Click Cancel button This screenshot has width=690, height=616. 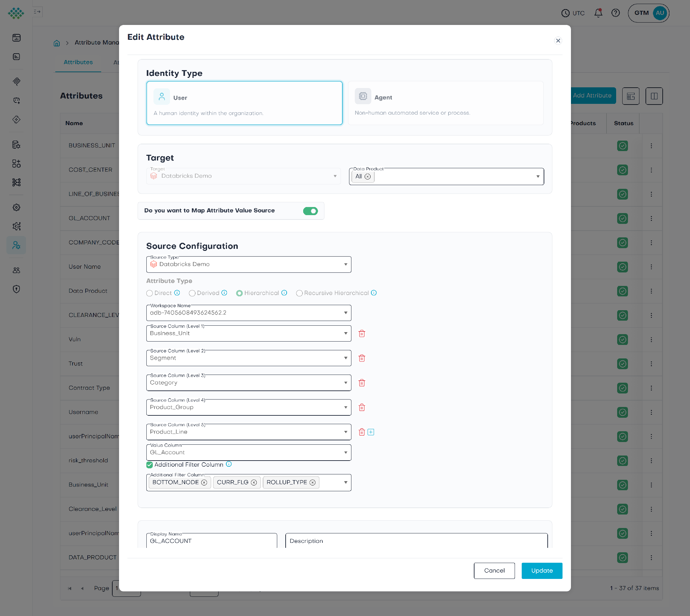pos(494,570)
